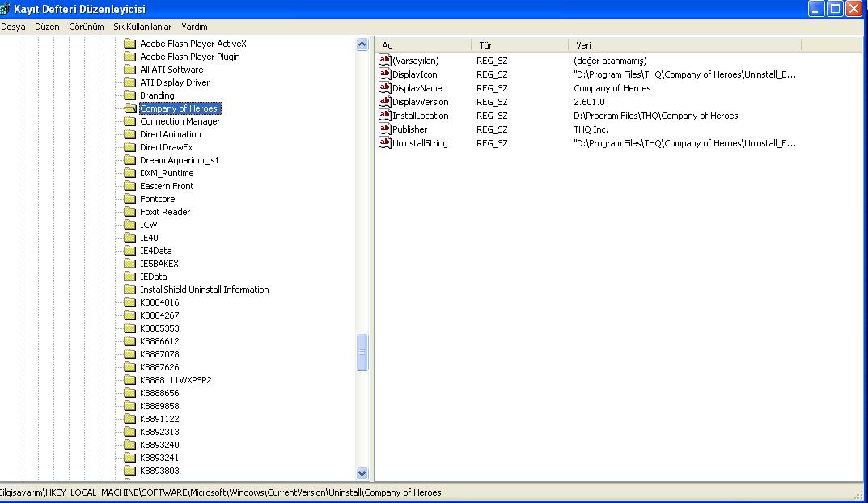Select the KB892313 key
This screenshot has height=503, width=868.
[159, 432]
